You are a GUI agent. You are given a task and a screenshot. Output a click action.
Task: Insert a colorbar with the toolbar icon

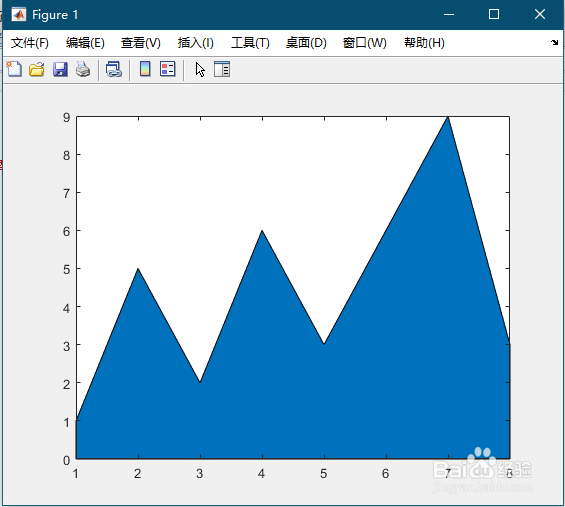pos(145,69)
